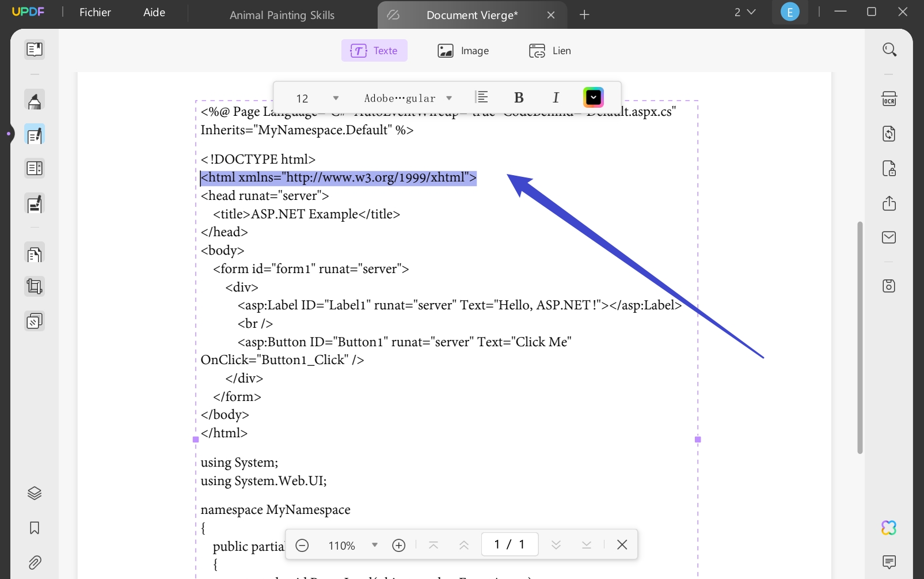Click the page number field
Screen dimensions: 924x579
pyautogui.click(x=509, y=544)
